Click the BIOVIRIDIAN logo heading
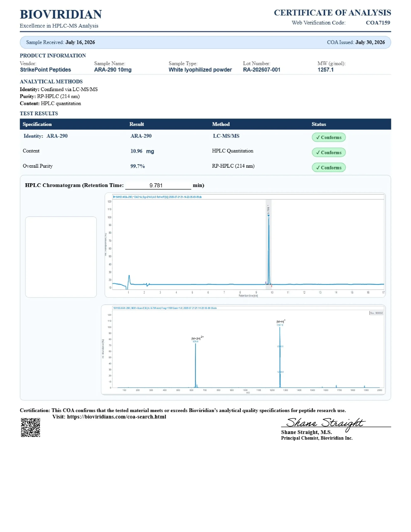The image size is (411, 532). pos(61,14)
